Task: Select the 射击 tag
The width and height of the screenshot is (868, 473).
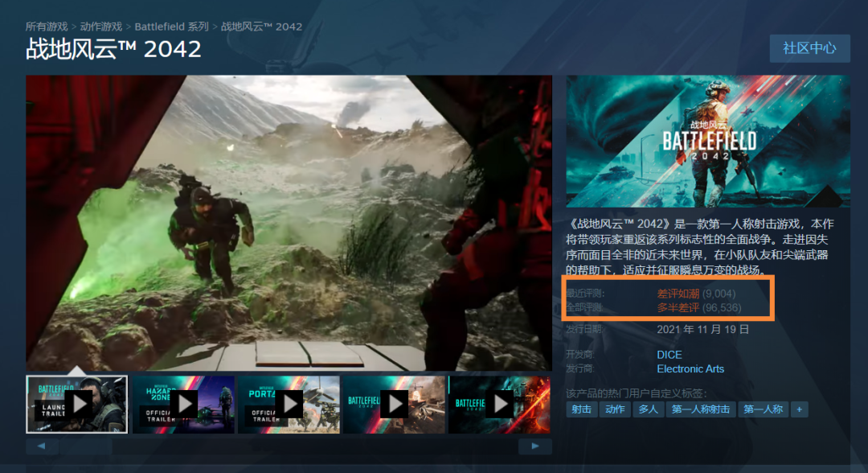Action: click(x=581, y=409)
